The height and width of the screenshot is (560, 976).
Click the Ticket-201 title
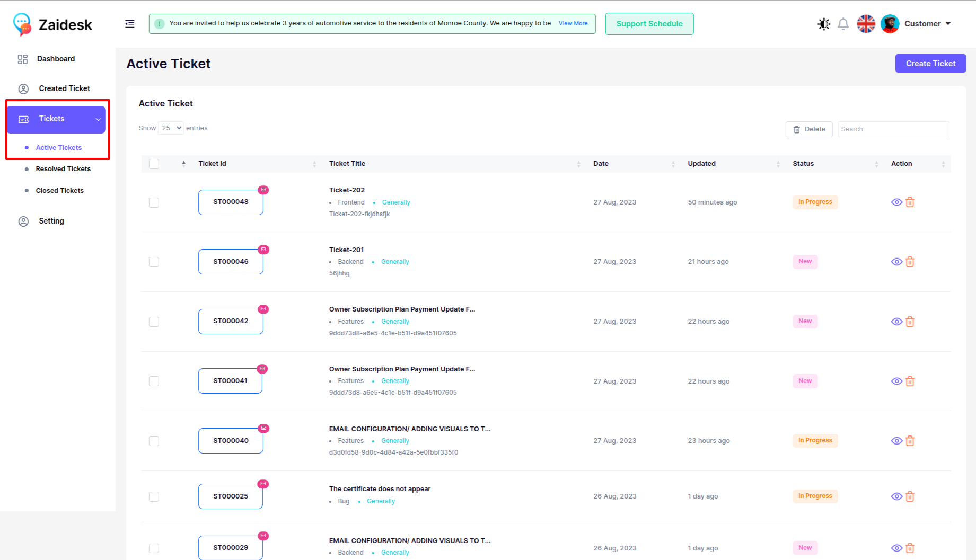coord(346,250)
